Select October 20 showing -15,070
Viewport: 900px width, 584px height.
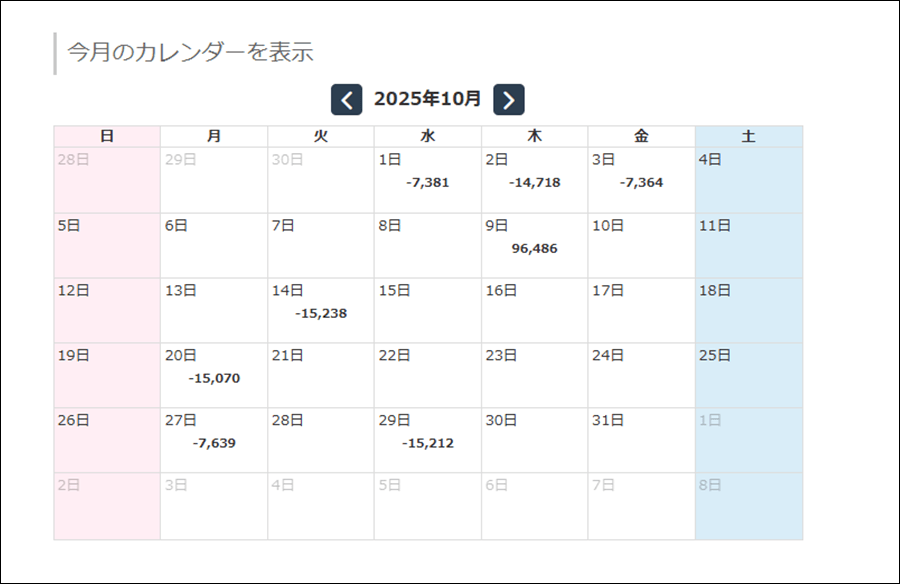pyautogui.click(x=213, y=375)
